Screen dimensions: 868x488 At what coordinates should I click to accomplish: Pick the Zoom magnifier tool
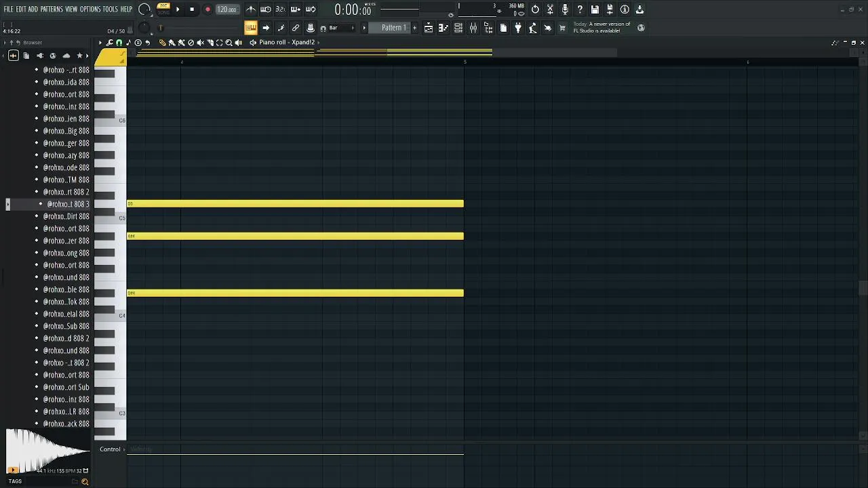(x=229, y=42)
